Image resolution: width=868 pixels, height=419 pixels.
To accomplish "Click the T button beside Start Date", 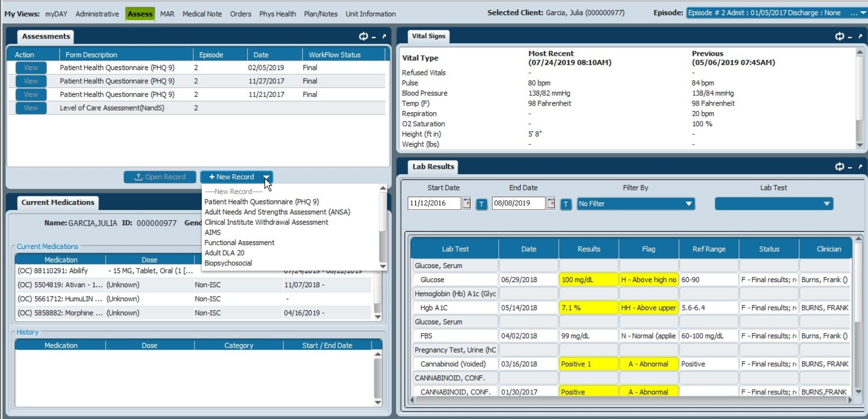I will point(482,203).
